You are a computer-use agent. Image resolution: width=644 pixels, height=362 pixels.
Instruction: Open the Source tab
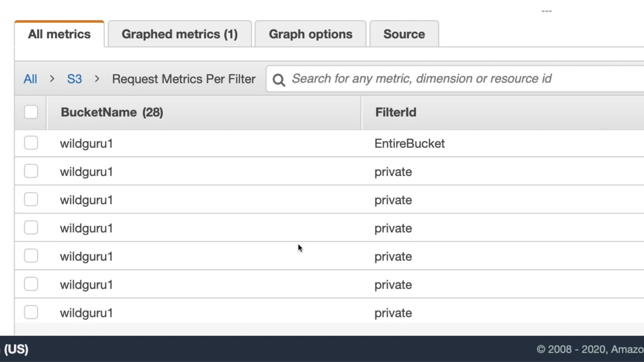(404, 34)
